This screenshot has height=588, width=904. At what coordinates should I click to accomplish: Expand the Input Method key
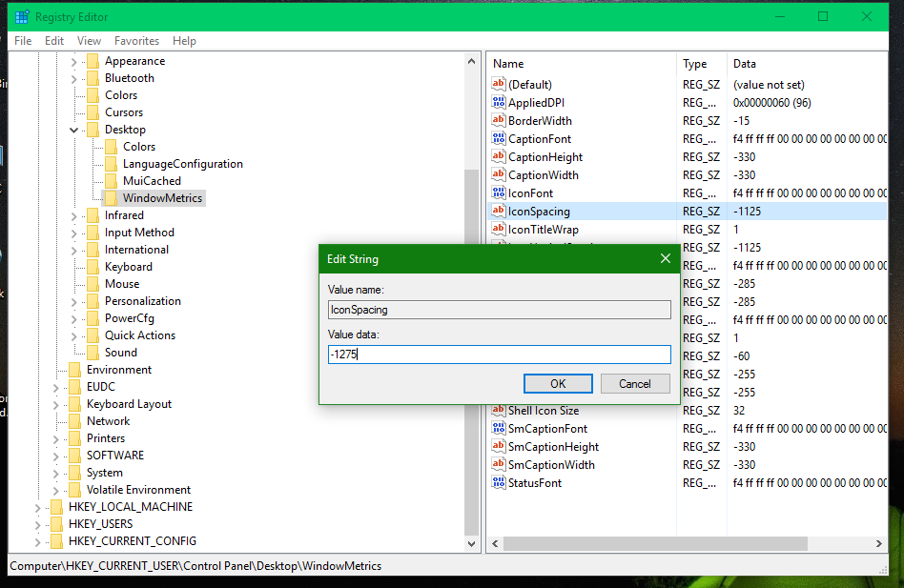pos(73,232)
